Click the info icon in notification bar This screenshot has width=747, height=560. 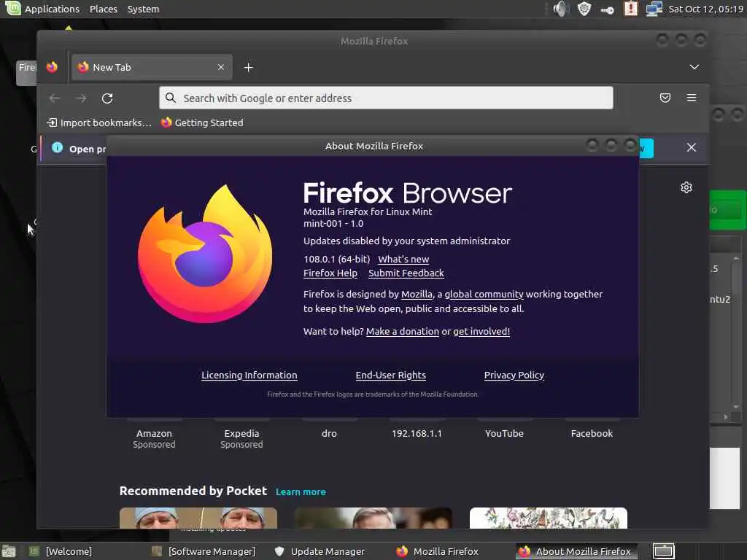tap(57, 147)
